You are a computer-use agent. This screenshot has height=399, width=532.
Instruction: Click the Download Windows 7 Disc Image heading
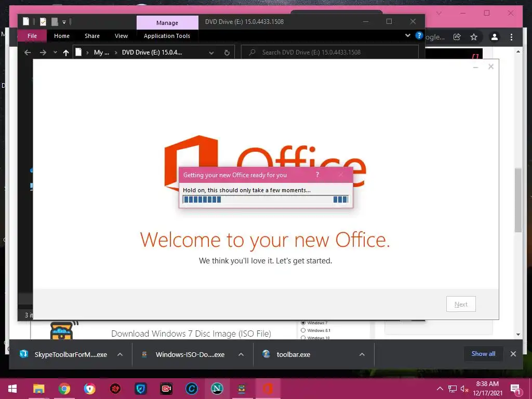tap(191, 334)
